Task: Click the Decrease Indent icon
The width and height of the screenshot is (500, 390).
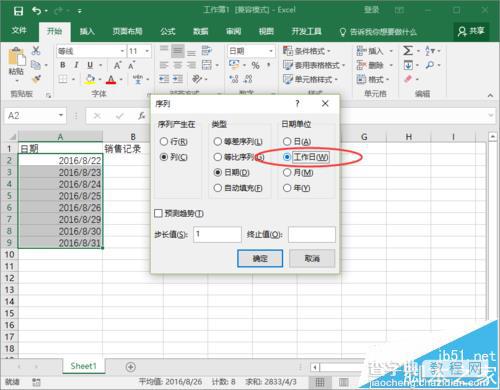Action: point(164,79)
